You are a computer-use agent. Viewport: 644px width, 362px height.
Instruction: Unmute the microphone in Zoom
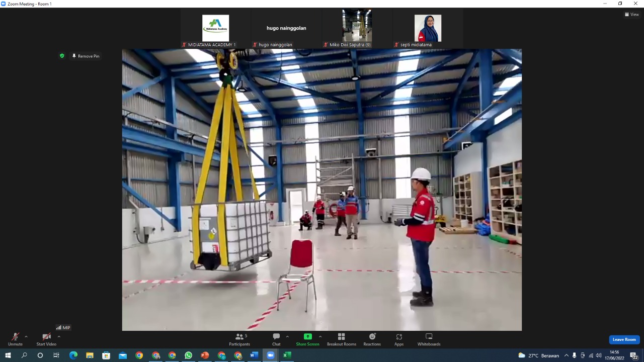tap(15, 339)
